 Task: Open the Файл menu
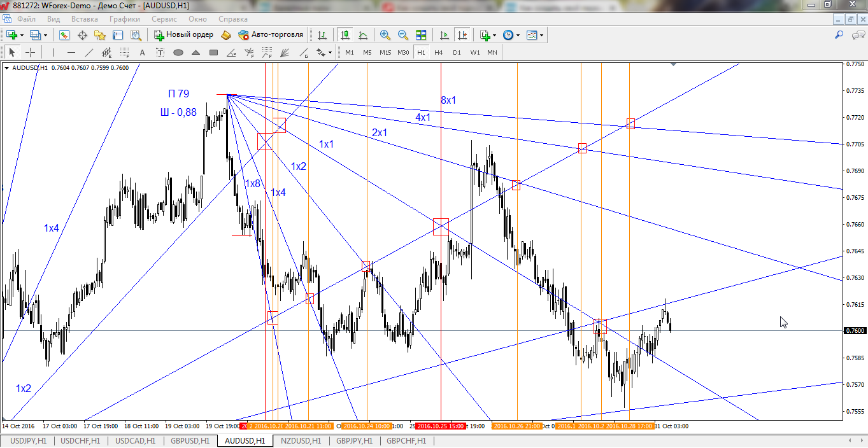tap(26, 19)
